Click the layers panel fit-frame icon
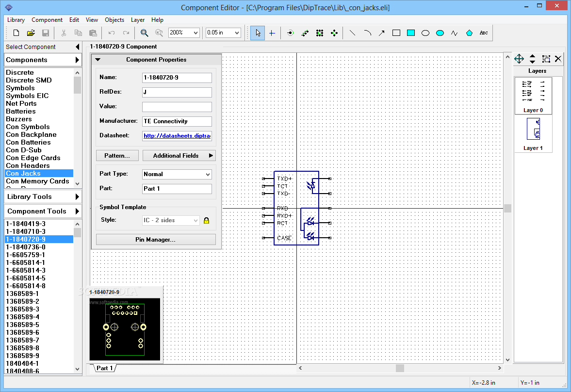 (546, 59)
